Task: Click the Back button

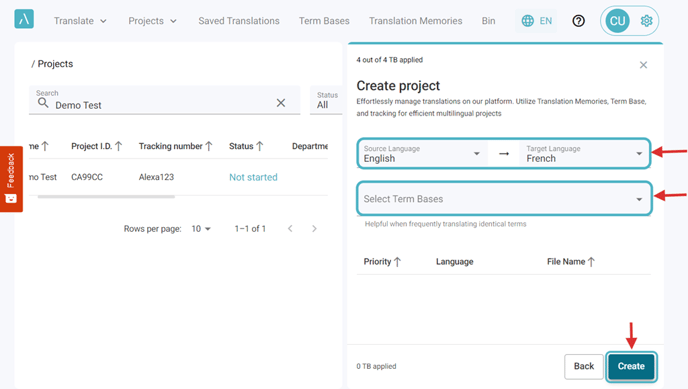Action: (584, 366)
